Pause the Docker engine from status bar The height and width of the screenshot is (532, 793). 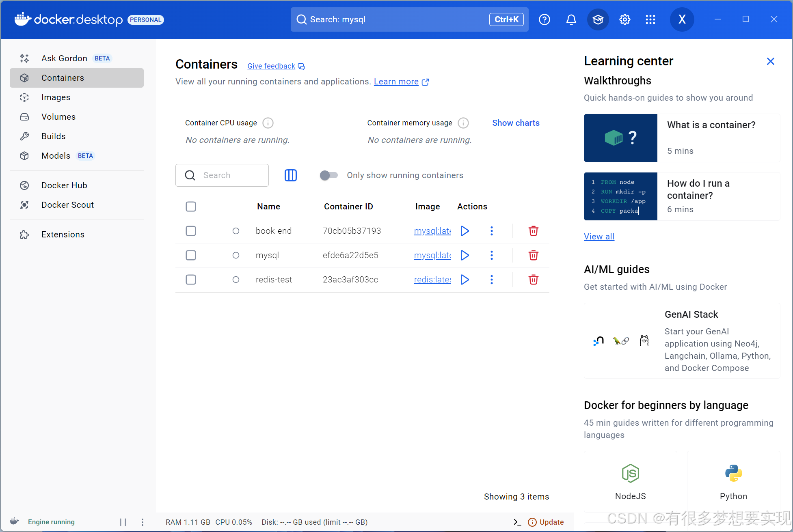[x=123, y=522]
